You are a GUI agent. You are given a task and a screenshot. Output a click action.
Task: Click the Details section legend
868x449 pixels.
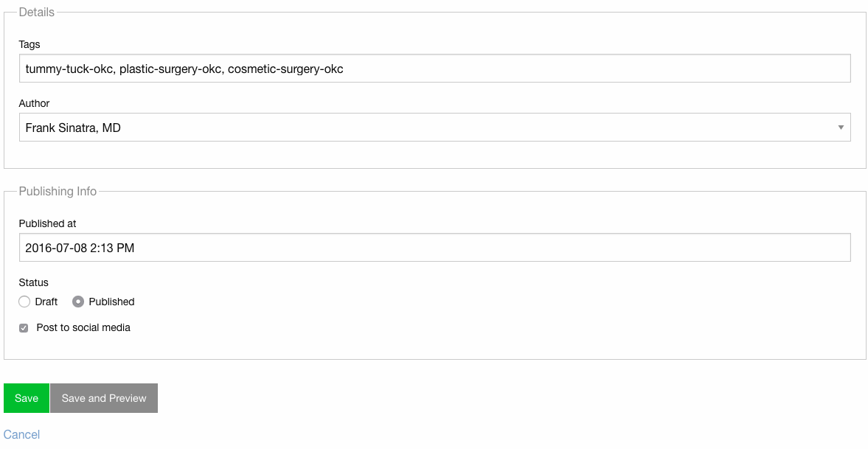click(x=37, y=12)
